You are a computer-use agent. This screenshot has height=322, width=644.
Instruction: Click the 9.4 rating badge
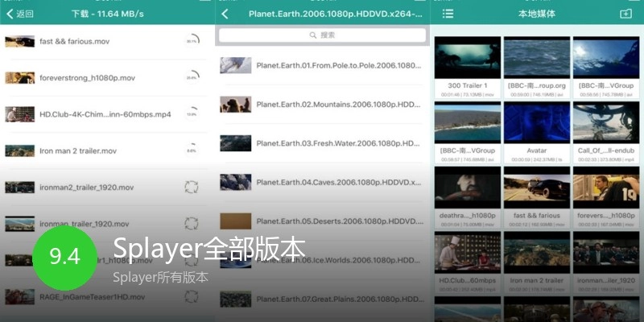(x=65, y=258)
